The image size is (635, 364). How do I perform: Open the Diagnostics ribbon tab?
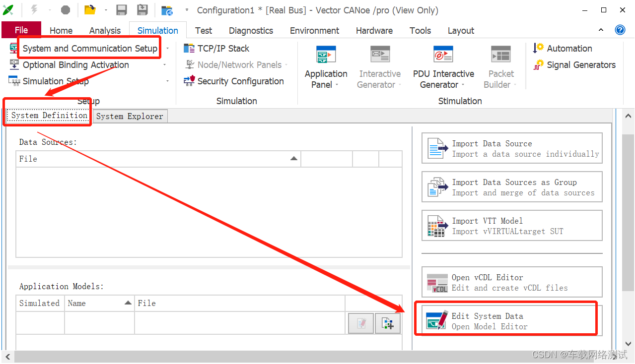point(251,31)
